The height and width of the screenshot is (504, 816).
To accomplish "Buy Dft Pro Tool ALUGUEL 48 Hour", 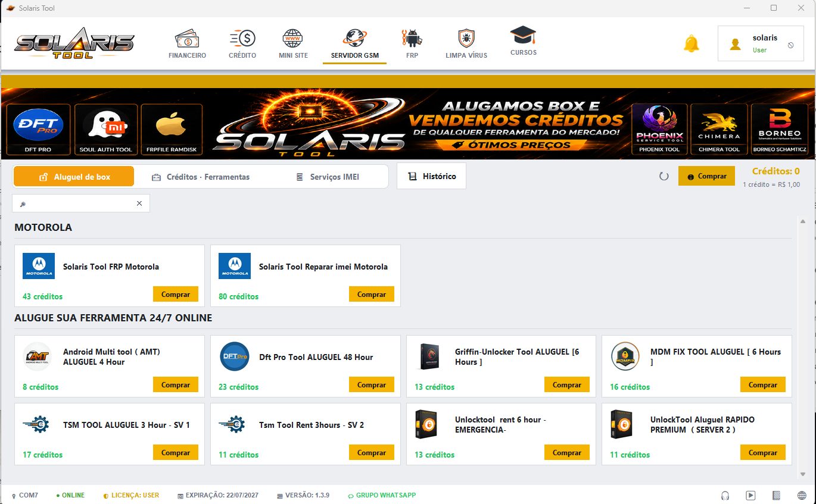I will click(372, 385).
